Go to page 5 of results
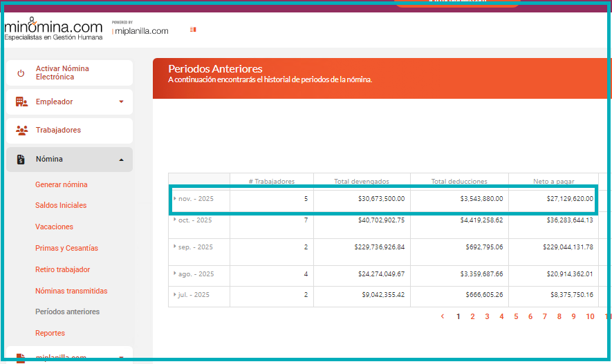 click(x=516, y=316)
